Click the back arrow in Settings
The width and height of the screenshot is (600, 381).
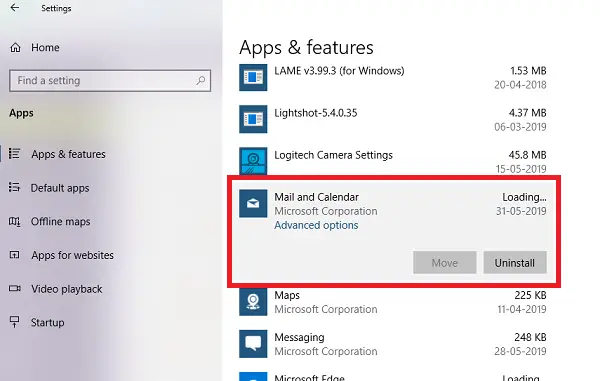click(15, 8)
